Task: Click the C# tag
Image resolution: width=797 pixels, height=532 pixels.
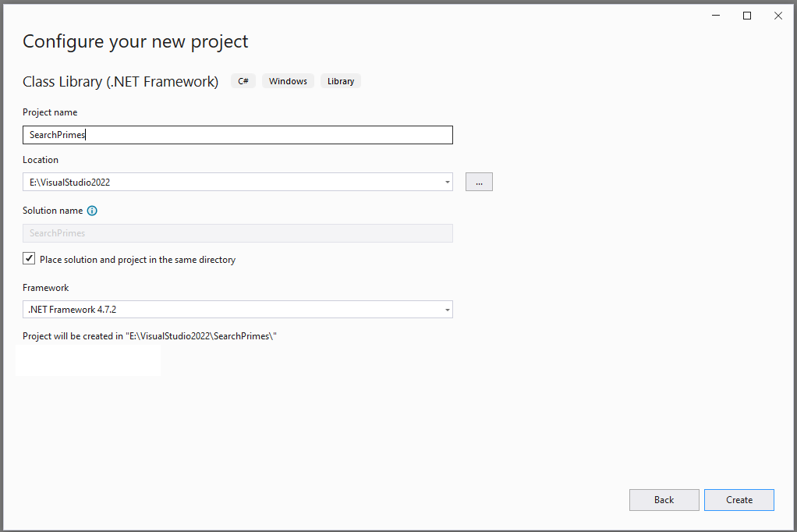Action: pyautogui.click(x=243, y=81)
